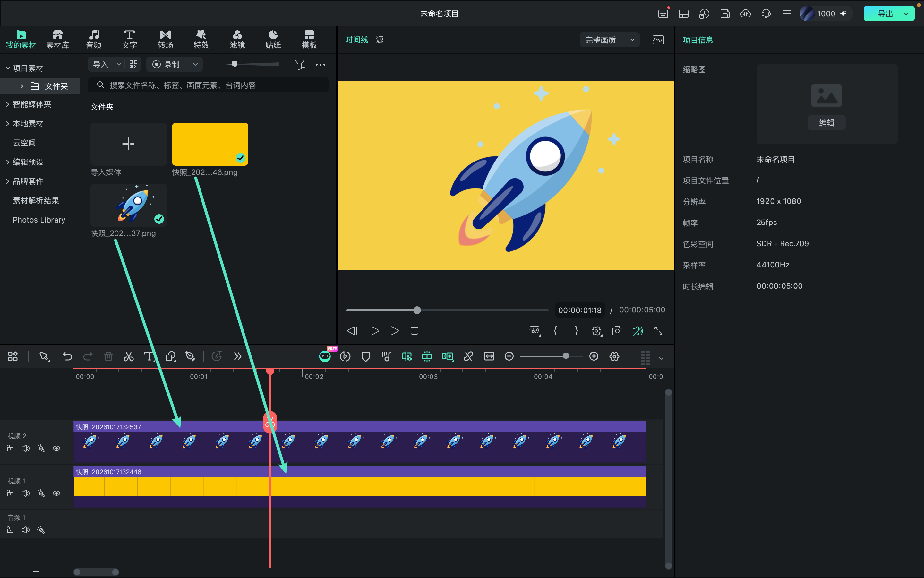Expand the 品牌套件 tree item
This screenshot has height=578, width=924.
[8, 181]
